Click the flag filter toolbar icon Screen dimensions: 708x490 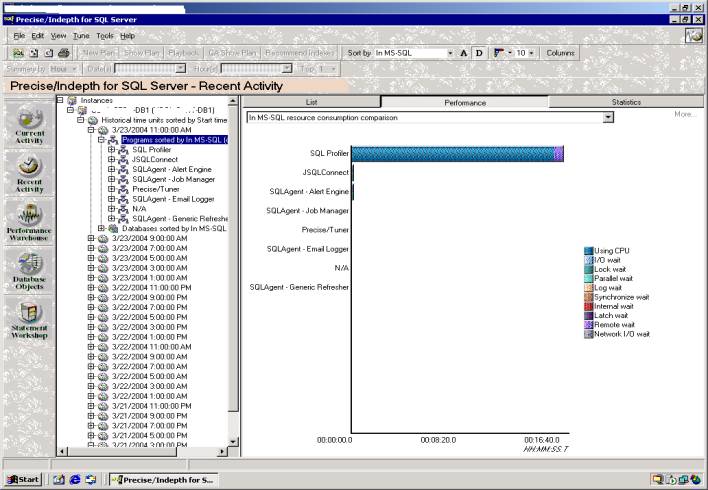pos(499,53)
